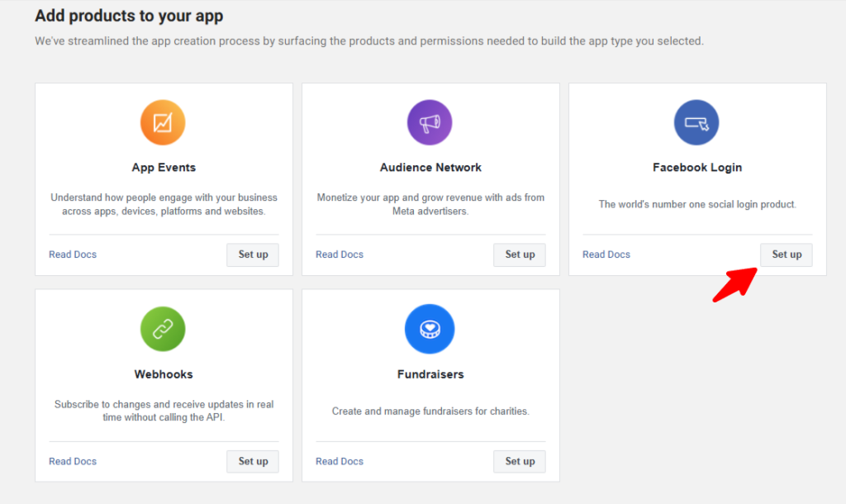The image size is (846, 504).
Task: Click the Fundraisers card title
Action: pyautogui.click(x=430, y=374)
